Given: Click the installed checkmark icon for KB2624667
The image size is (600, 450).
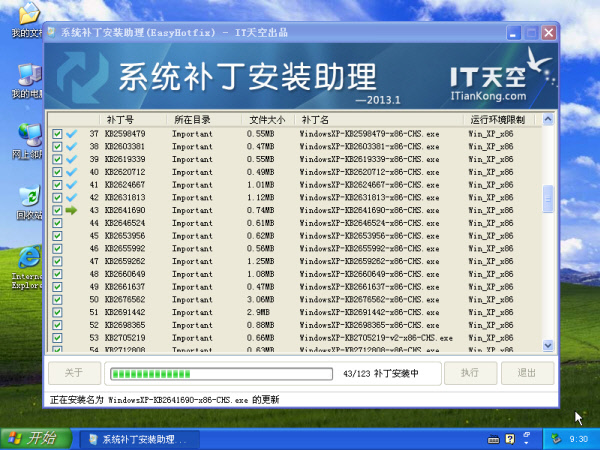Looking at the screenshot, I should tap(72, 185).
